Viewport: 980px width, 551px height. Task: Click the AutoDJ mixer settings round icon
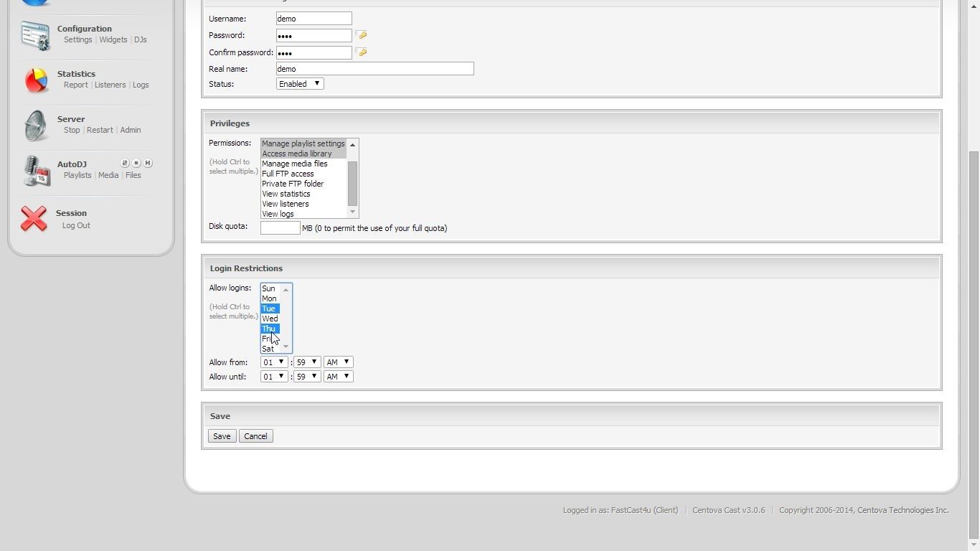(124, 163)
